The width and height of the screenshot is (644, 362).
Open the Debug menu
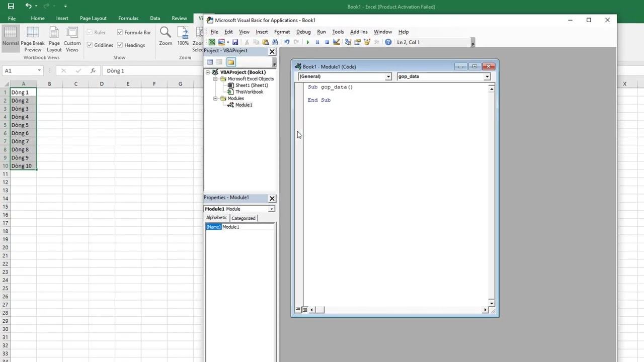303,32
